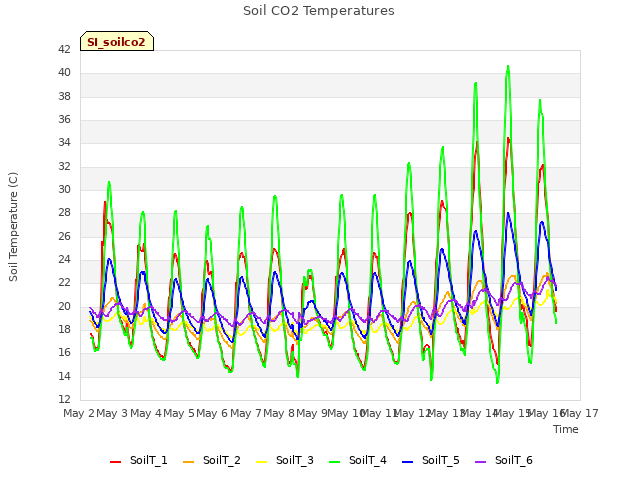Viewport: 640px width, 480px height.
Task: Click the blue SoilT_5 peak near 28
Action: pyautogui.click(x=508, y=213)
